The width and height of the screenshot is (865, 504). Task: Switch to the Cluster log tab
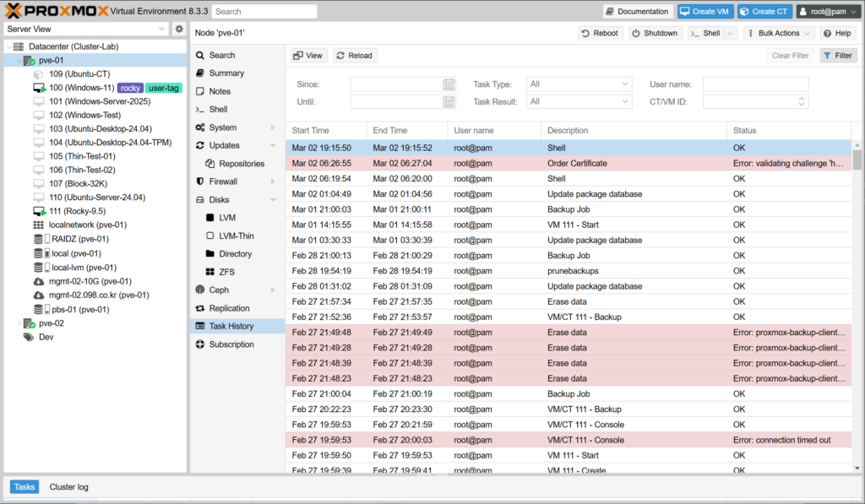[68, 487]
